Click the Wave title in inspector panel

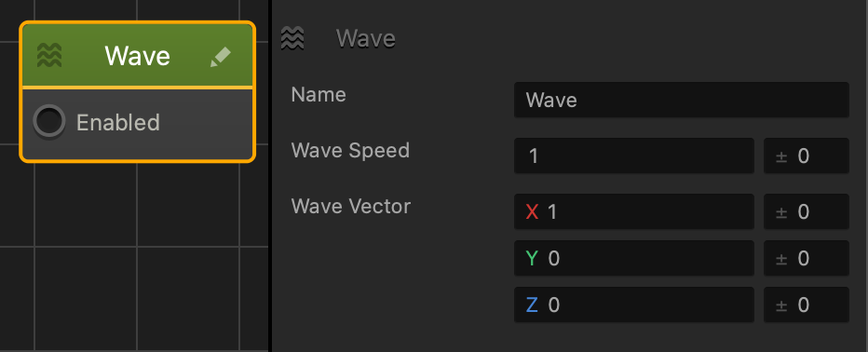(366, 39)
